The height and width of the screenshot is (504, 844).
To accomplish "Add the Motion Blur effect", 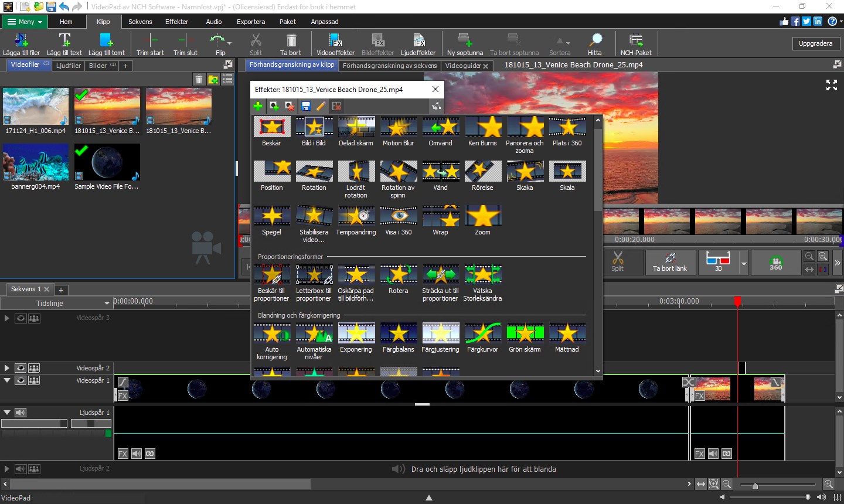I will 398,131.
